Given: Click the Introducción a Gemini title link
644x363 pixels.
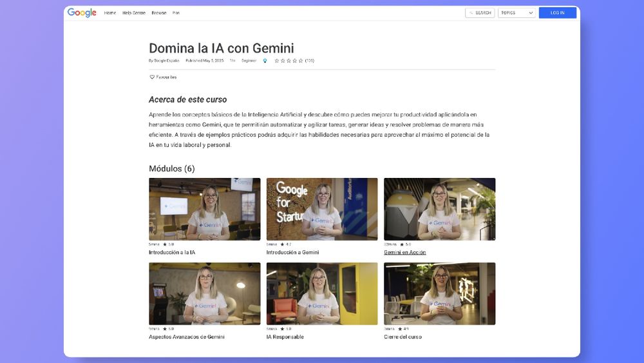Looking at the screenshot, I should [x=292, y=252].
